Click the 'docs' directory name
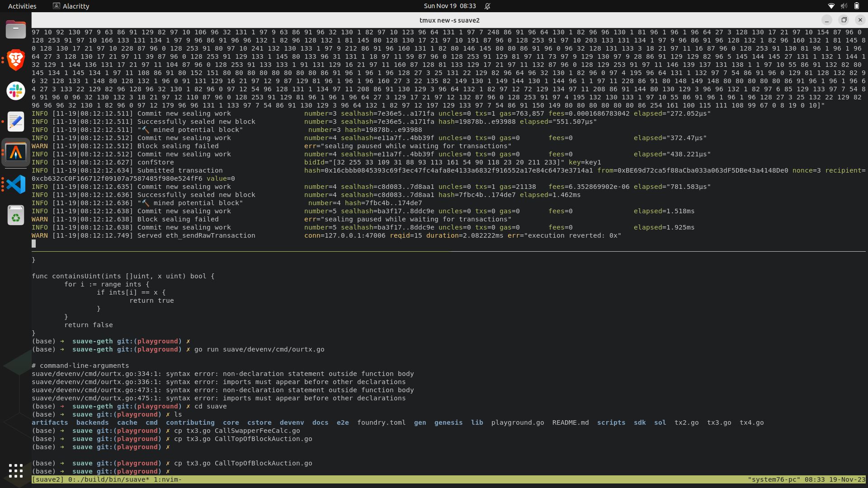Screen dimensions: 868x488 (x=320, y=422)
